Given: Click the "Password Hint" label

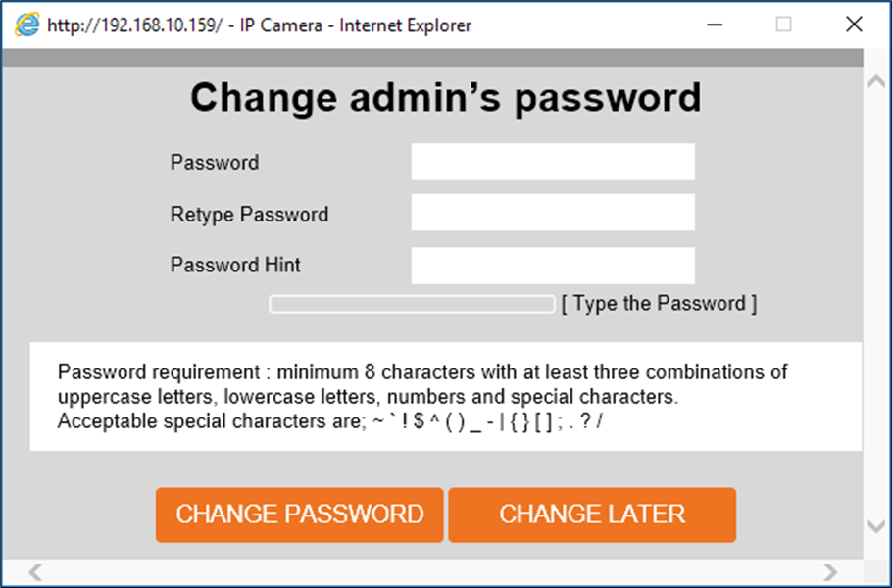Looking at the screenshot, I should 235,265.
